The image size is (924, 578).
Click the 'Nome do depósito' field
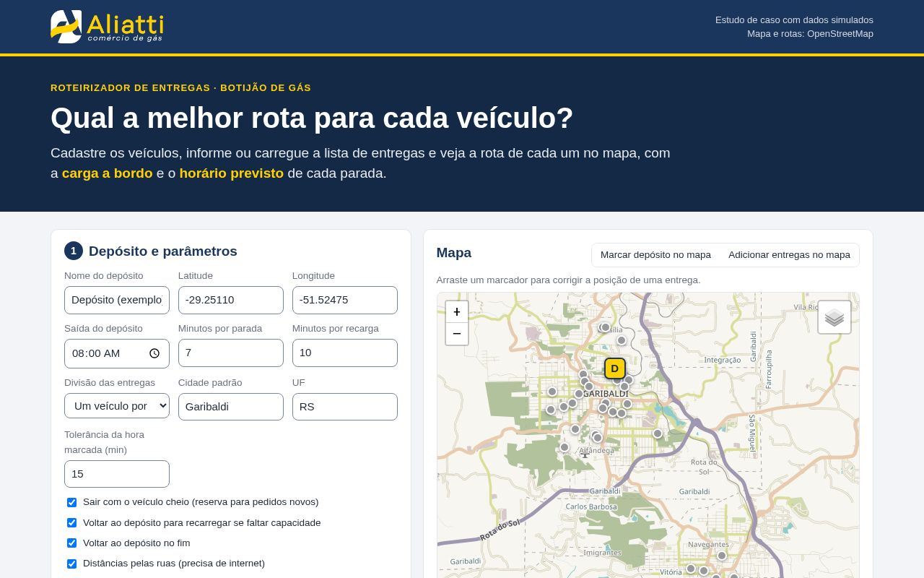point(117,300)
